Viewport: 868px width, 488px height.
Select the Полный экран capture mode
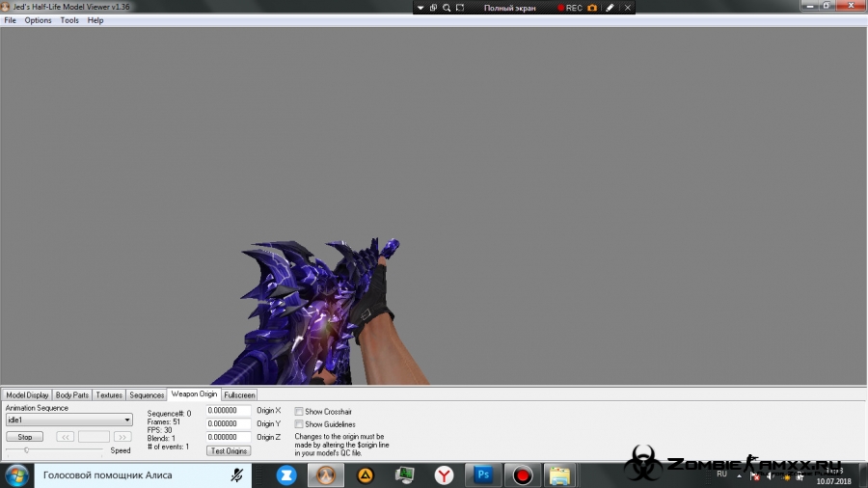click(510, 8)
